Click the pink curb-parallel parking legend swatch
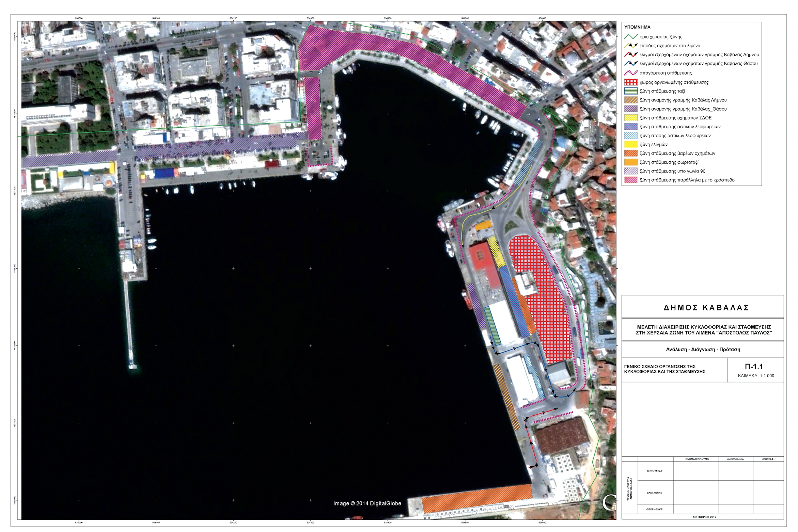 coord(631,180)
